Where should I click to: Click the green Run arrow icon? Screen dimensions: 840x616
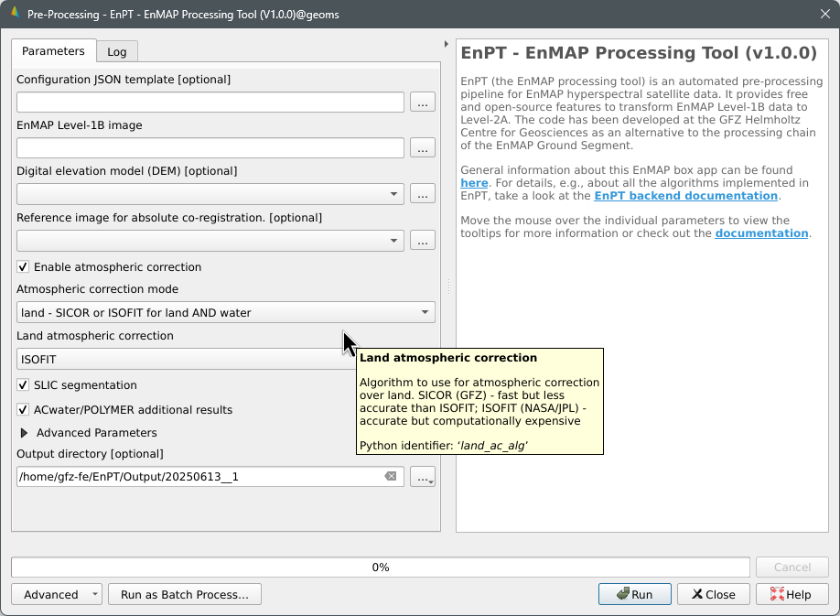click(623, 593)
